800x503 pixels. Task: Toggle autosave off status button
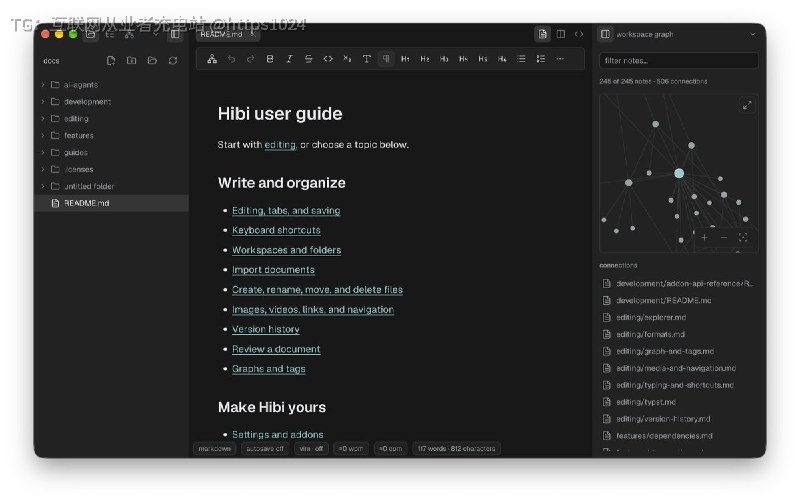[x=265, y=449]
